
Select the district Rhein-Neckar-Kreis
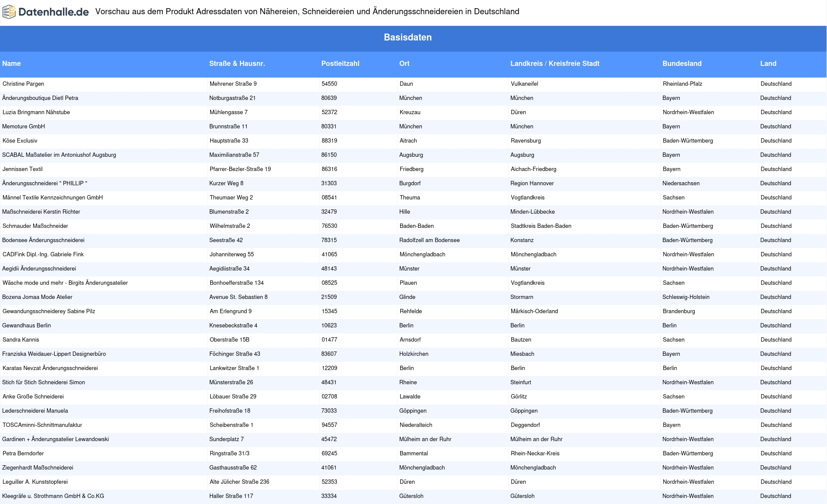pyautogui.click(x=535, y=454)
